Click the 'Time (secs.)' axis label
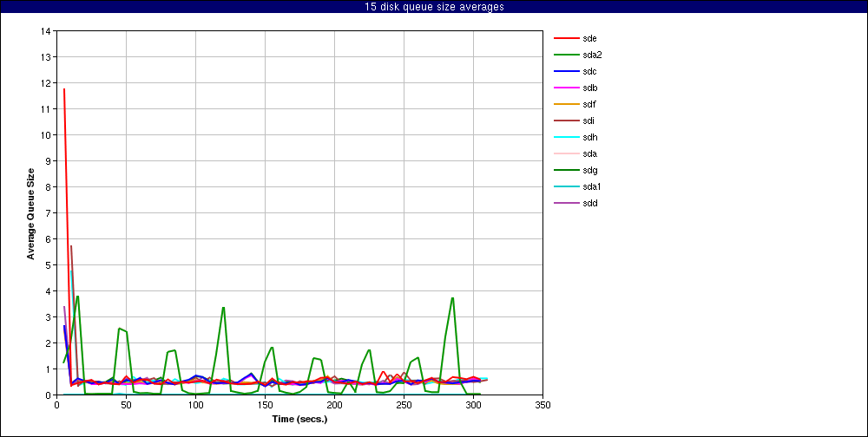This screenshot has width=868, height=437. pos(299,420)
